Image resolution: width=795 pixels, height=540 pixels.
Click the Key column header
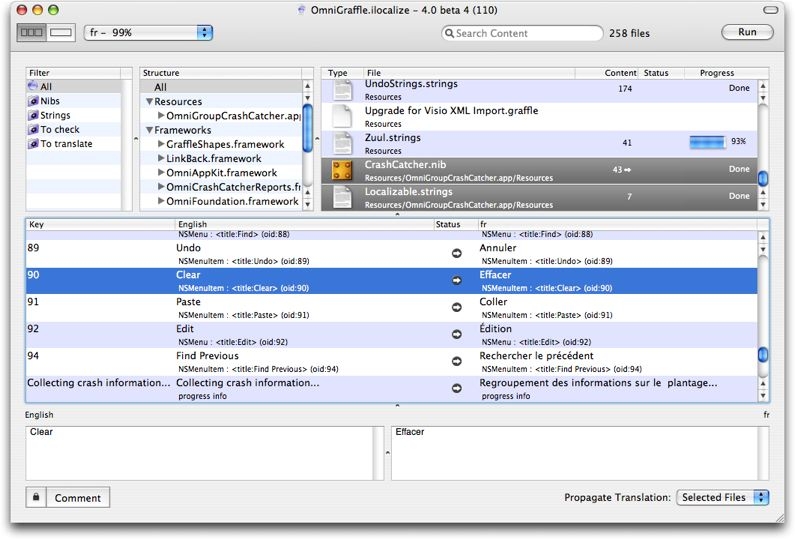100,224
